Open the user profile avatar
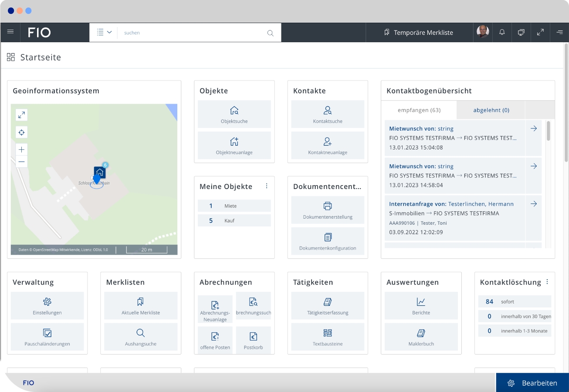The height and width of the screenshot is (392, 569). coord(483,32)
